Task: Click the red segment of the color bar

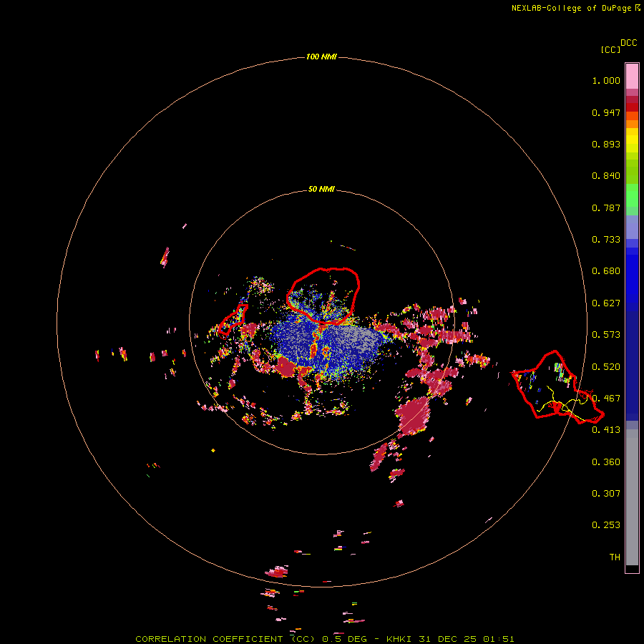Action: [632, 107]
